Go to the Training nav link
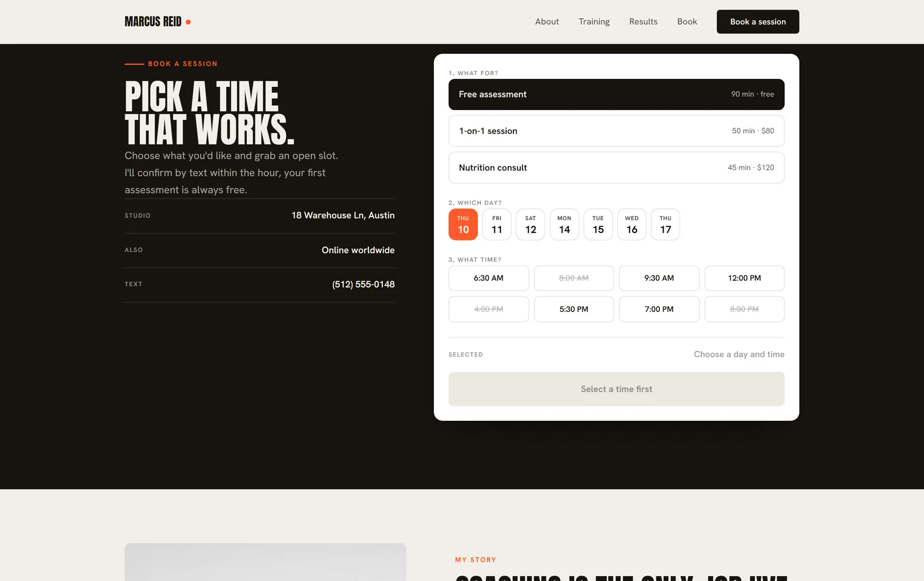 coord(594,21)
